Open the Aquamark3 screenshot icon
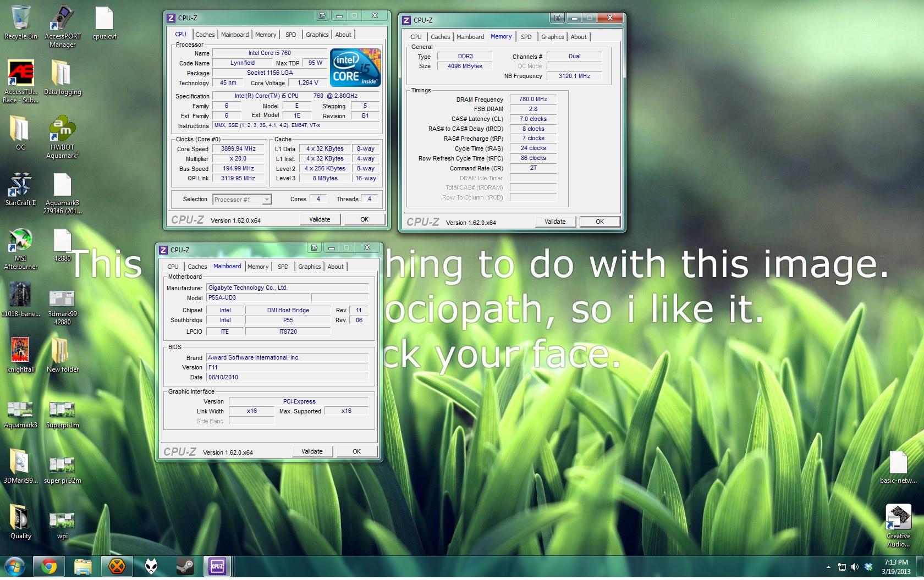 coord(20,414)
